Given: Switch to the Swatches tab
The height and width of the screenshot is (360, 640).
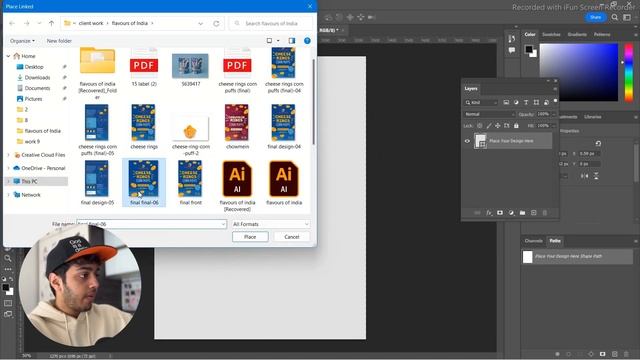Looking at the screenshot, I should click(x=551, y=35).
